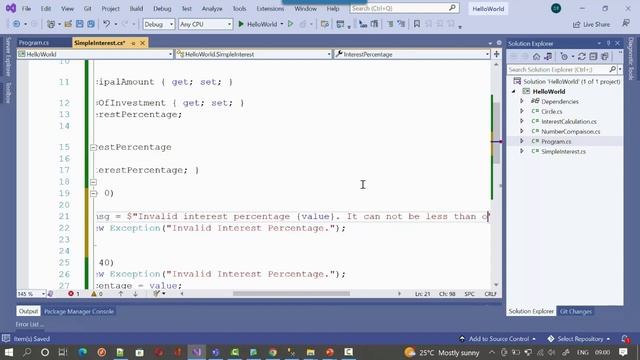
Task: Click the Navigate Backward arrow icon
Action: tap(16, 24)
